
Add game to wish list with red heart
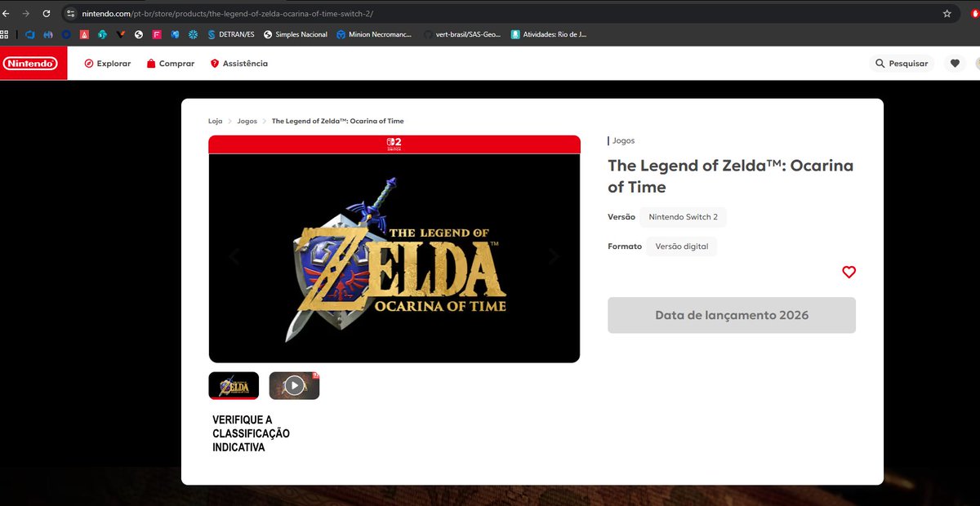point(849,273)
